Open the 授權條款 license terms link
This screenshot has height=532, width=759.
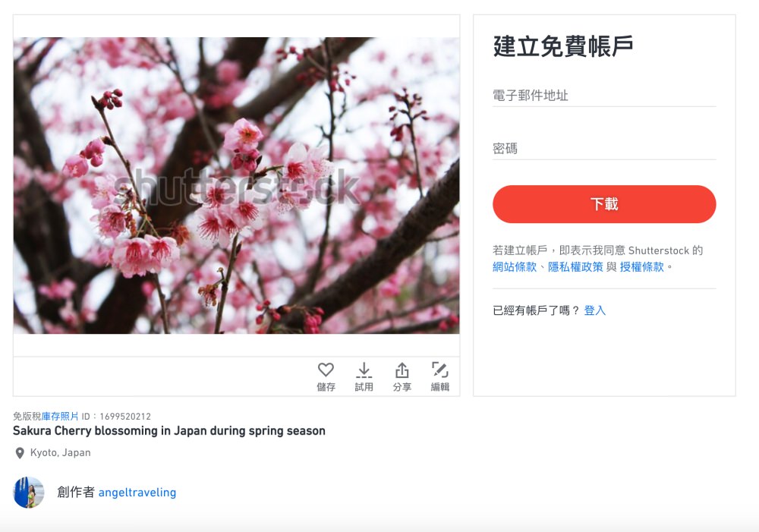pos(642,266)
